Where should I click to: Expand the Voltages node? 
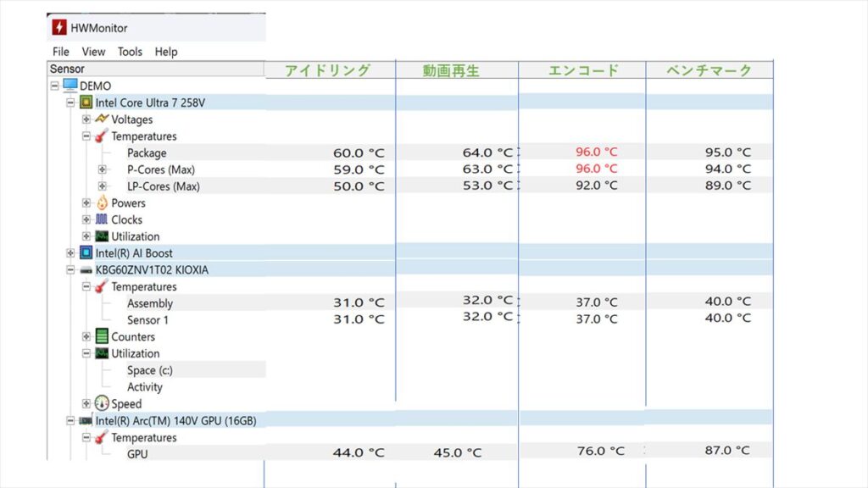pyautogui.click(x=86, y=119)
